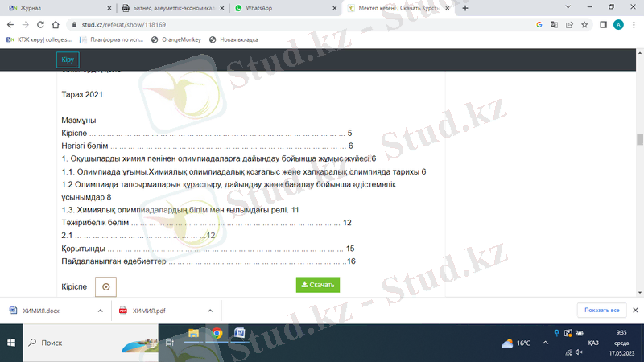Share this page via the share icon
Screen dimensions: 644x362
569,25
